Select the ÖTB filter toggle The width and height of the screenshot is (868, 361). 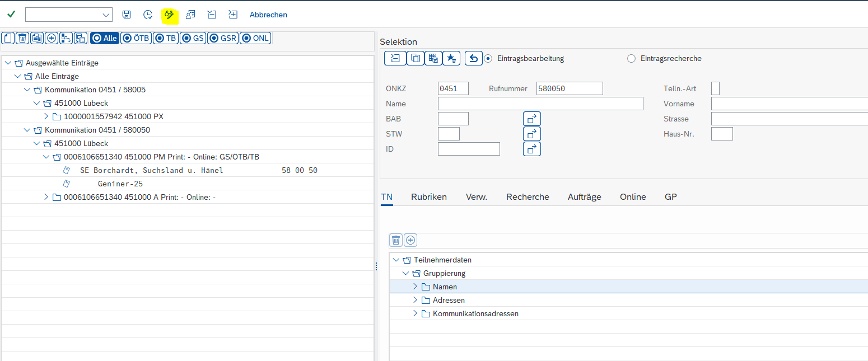pos(136,38)
